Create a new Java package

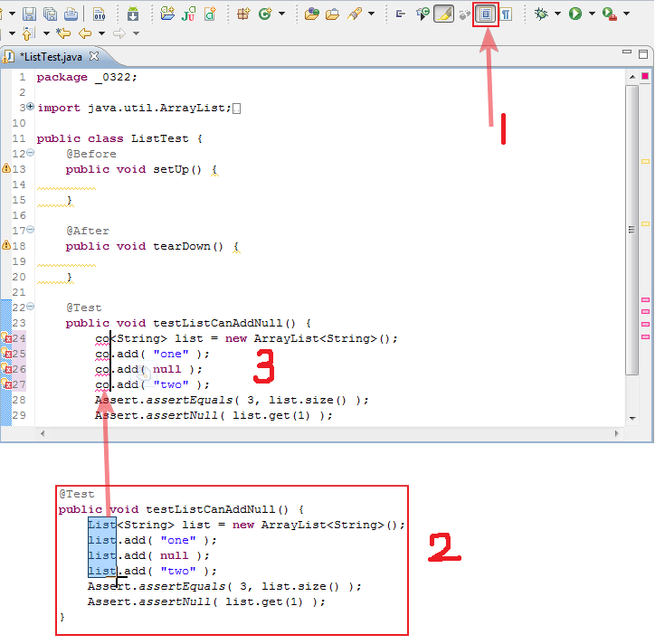point(243,14)
